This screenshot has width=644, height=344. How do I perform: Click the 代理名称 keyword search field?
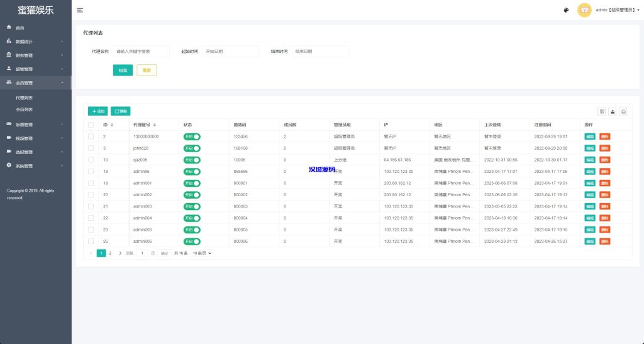141,52
